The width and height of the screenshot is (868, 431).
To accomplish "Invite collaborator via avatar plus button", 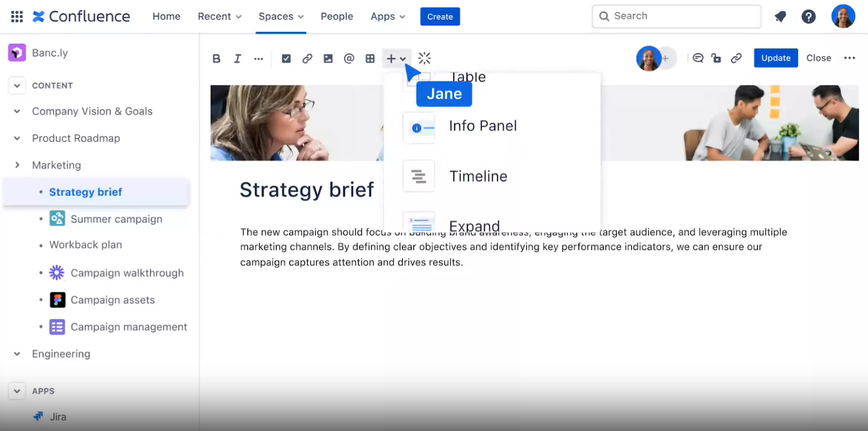I will pyautogui.click(x=666, y=58).
